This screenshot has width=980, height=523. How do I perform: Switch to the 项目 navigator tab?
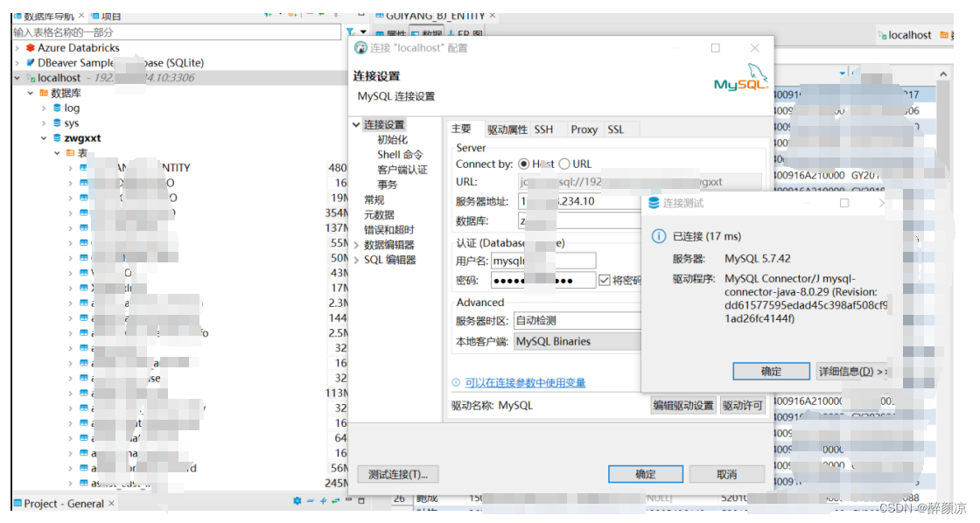tap(107, 16)
